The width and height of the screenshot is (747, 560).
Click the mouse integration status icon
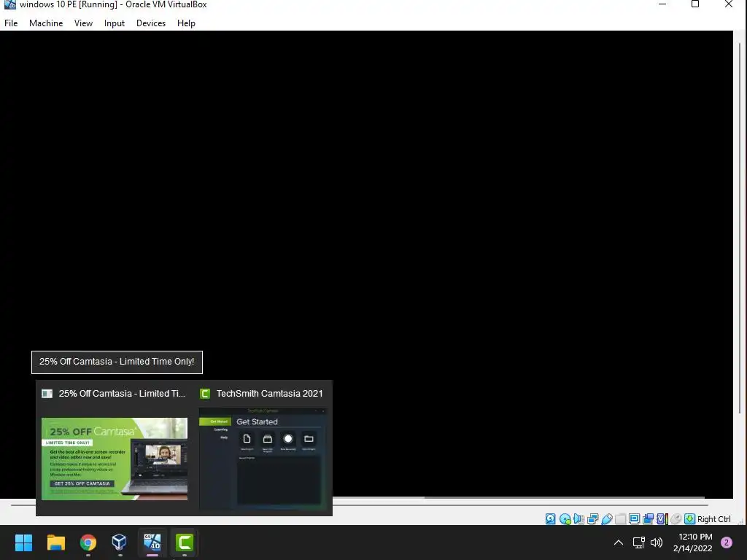point(676,518)
